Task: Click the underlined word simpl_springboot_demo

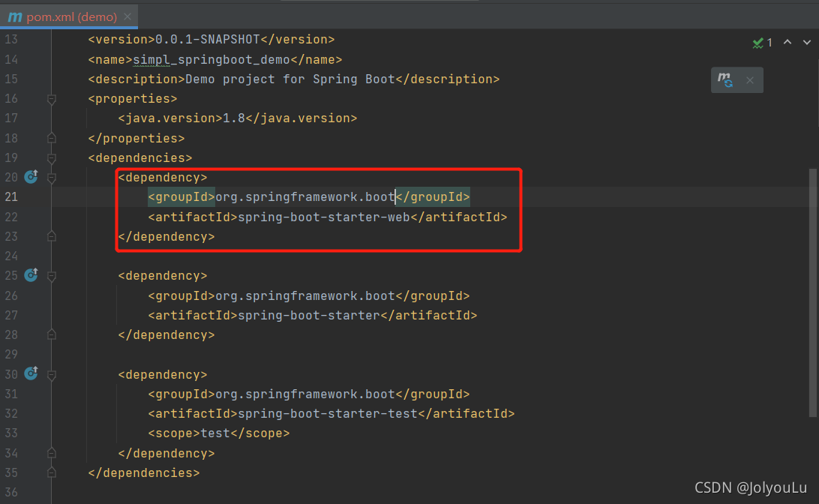Action: pos(211,59)
